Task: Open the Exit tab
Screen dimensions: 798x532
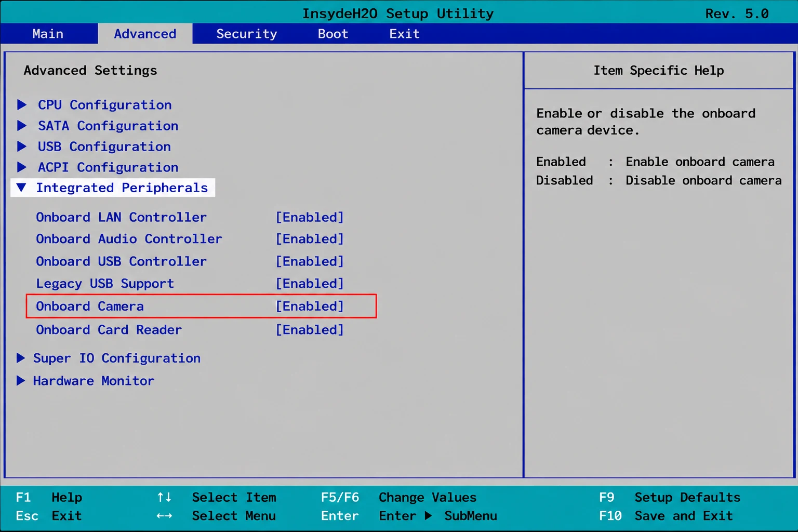Action: coord(405,34)
